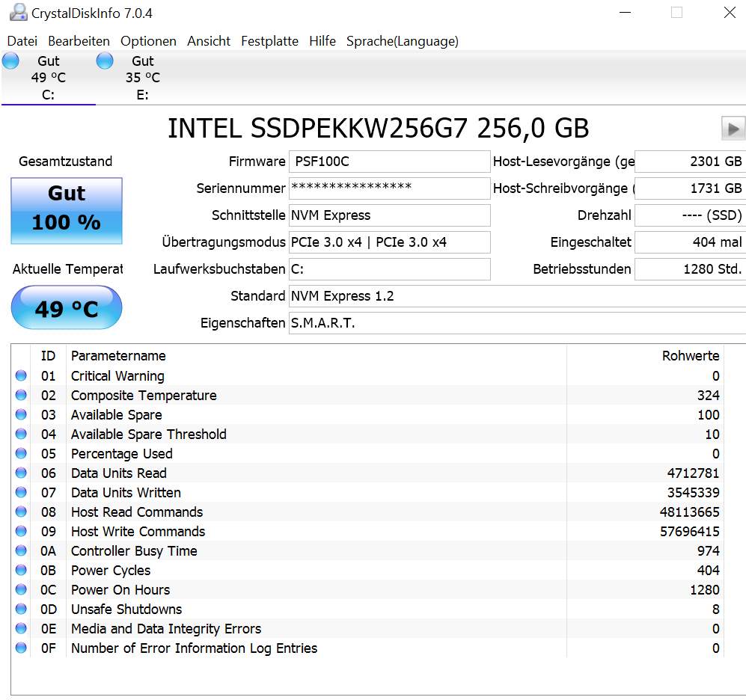Click the status dot for Controller Busy Time
Screen dimensions: 746x700
(x=21, y=551)
